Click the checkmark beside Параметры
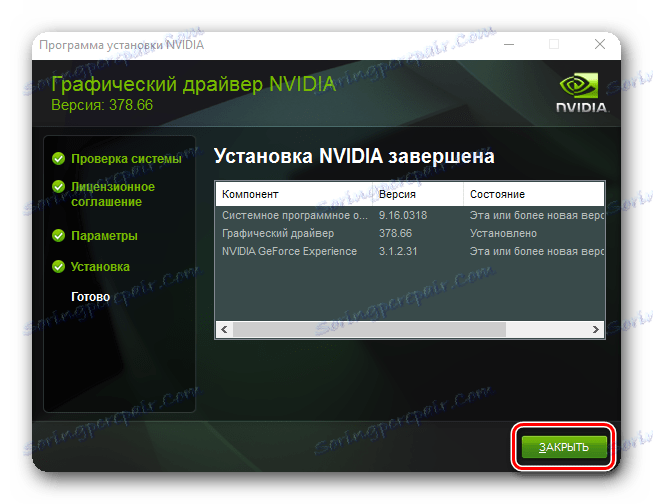 point(59,236)
